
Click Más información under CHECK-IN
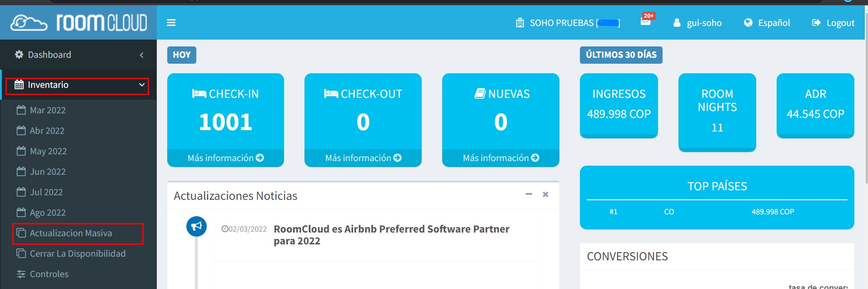(225, 158)
